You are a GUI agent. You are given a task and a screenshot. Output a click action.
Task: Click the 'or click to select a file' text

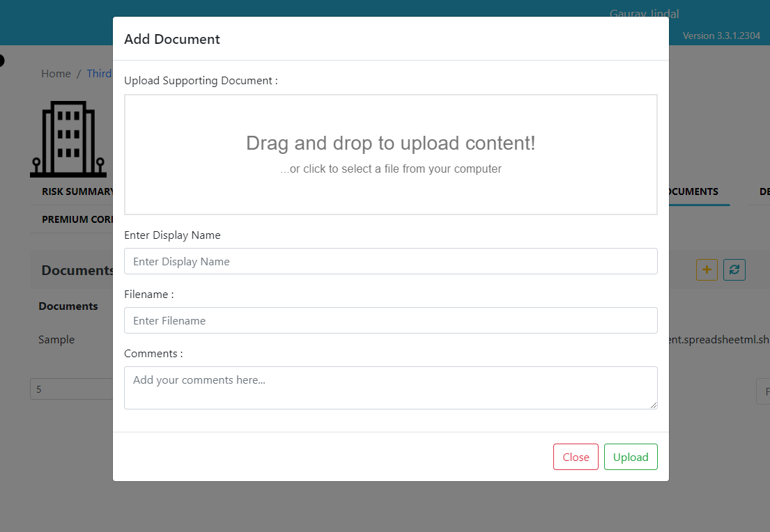click(x=391, y=169)
